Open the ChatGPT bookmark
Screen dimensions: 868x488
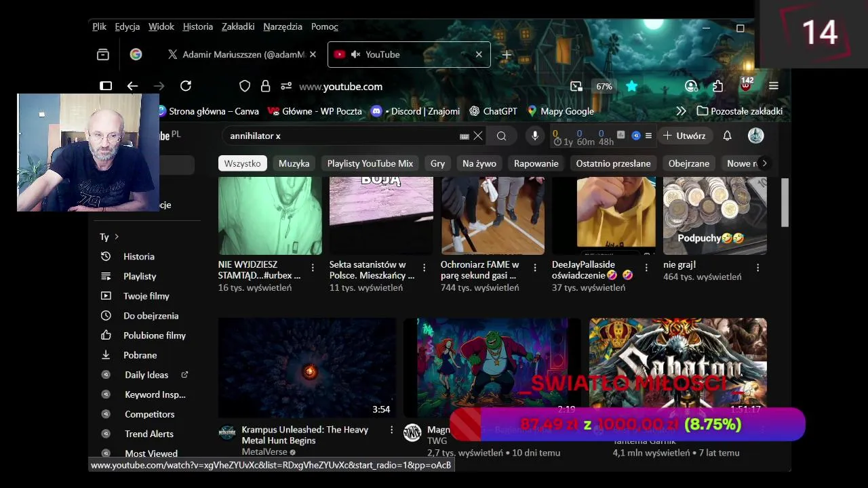(x=493, y=111)
